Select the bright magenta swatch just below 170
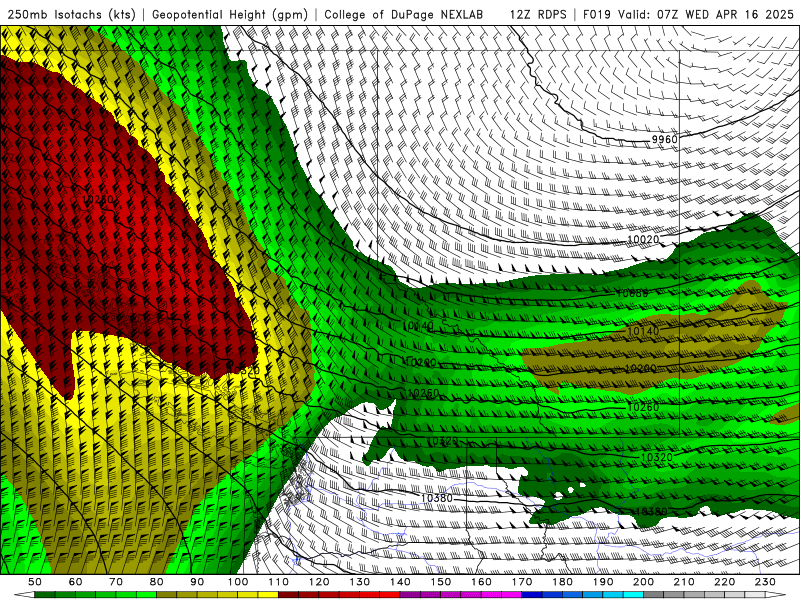800x600 pixels. click(x=512, y=595)
